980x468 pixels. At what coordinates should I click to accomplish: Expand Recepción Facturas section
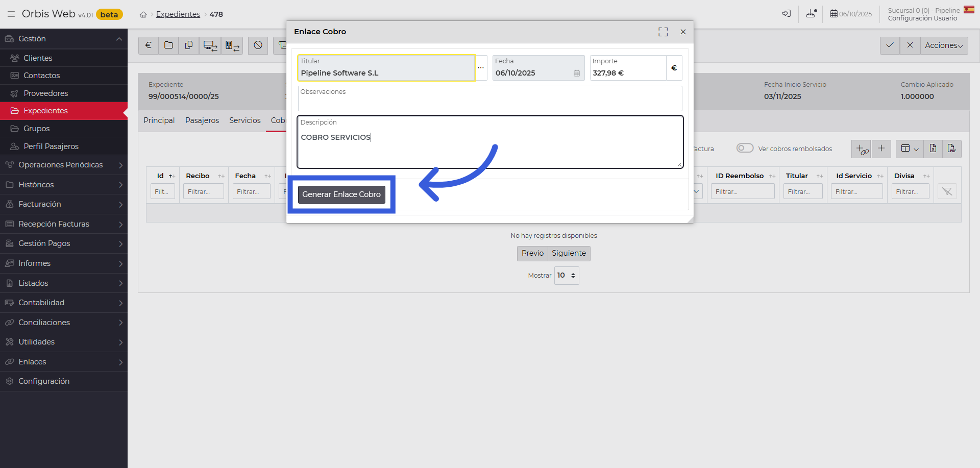coord(64,224)
